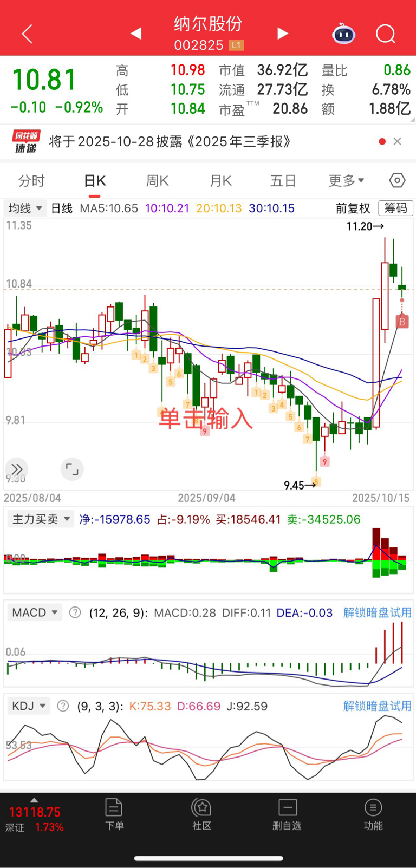
Task: Tap the MA5:10.65 label
Action: coord(109,208)
